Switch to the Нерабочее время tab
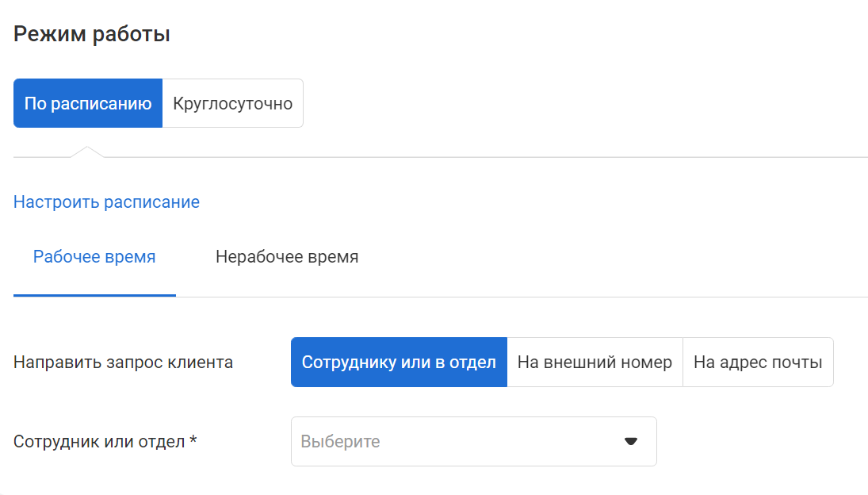868x495 pixels. [287, 257]
